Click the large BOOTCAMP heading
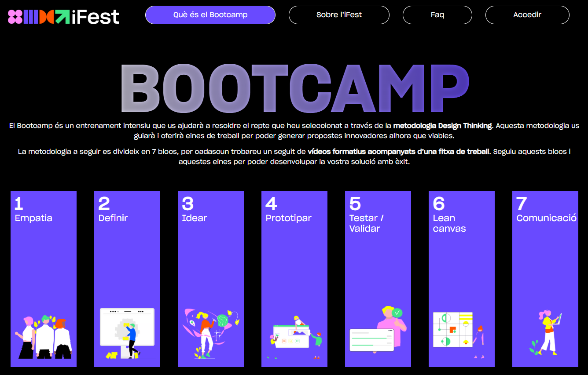Viewport: 588px width, 375px height. [294, 89]
